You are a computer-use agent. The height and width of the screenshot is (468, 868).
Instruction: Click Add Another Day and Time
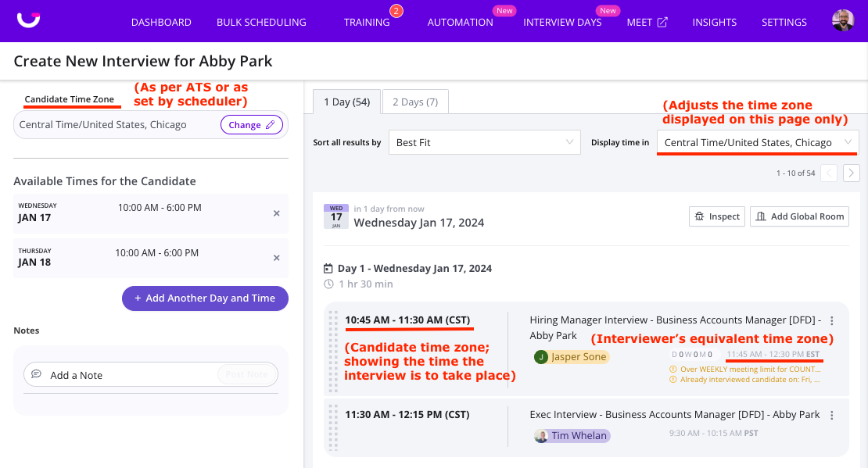pyautogui.click(x=205, y=298)
